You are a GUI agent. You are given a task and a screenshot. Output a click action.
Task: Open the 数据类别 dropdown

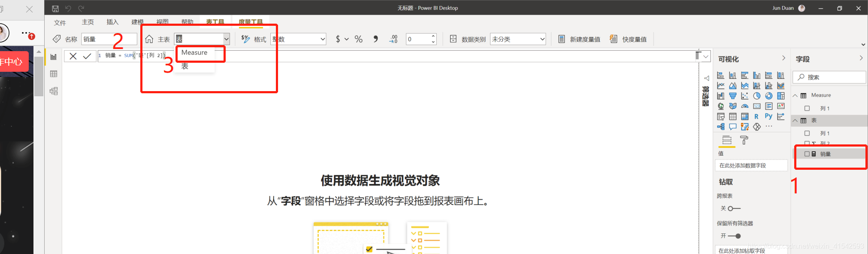pyautogui.click(x=518, y=39)
